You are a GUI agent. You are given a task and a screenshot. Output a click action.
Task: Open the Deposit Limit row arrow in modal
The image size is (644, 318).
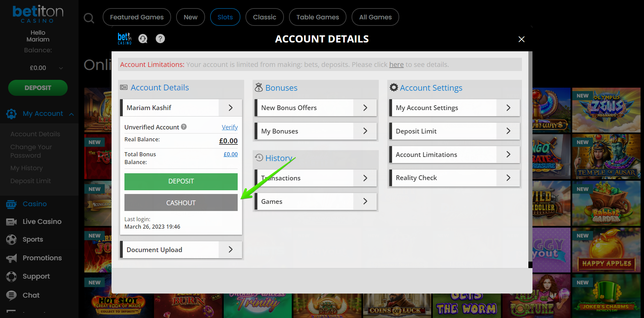pos(508,131)
